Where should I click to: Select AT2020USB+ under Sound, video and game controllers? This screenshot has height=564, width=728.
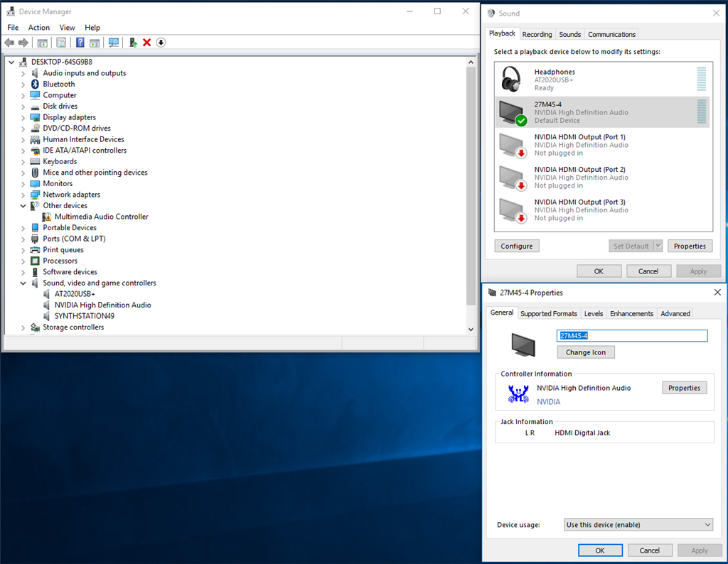[75, 294]
